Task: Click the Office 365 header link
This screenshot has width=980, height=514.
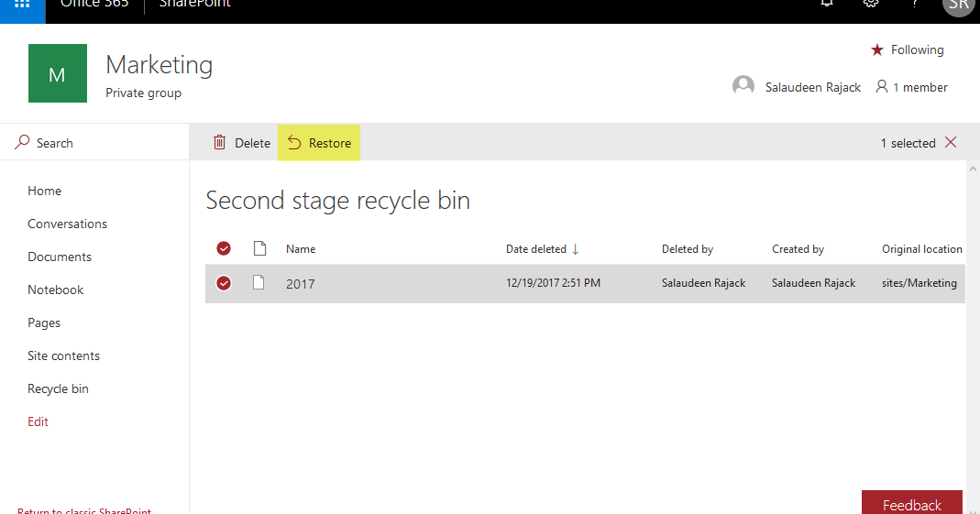Action: (94, 4)
